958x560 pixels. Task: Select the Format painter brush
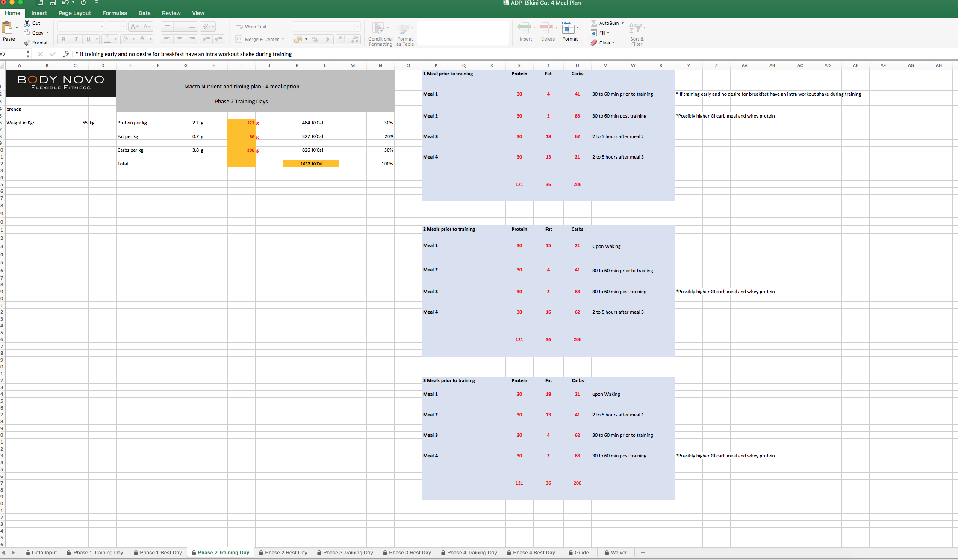pyautogui.click(x=27, y=43)
